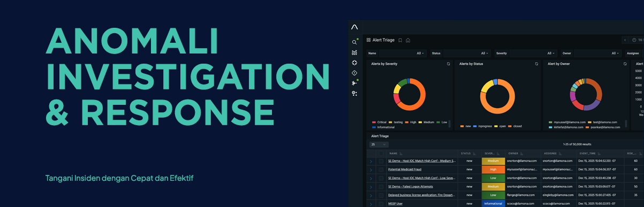Open the 25 rows-per-page dropdown

379,144
